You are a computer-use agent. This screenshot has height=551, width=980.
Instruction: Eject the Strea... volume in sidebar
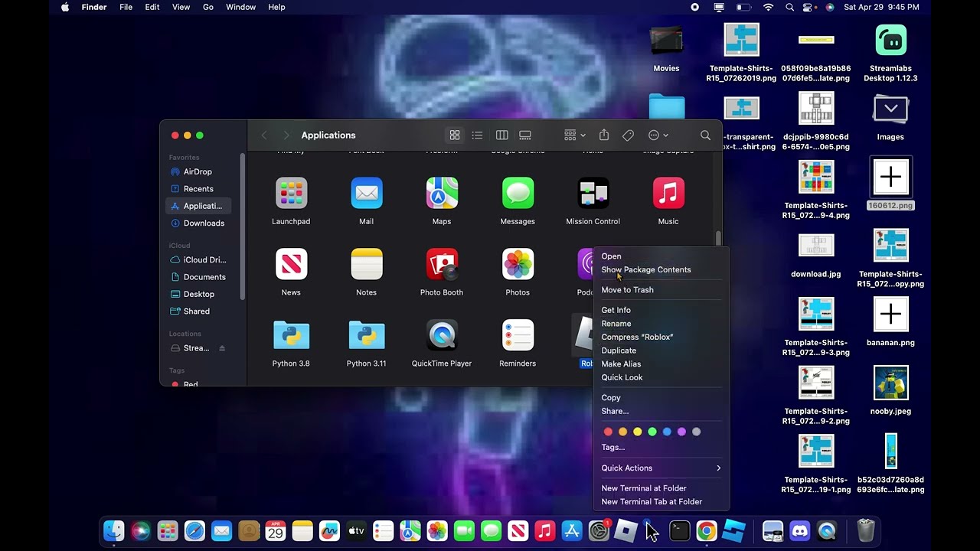[222, 348]
